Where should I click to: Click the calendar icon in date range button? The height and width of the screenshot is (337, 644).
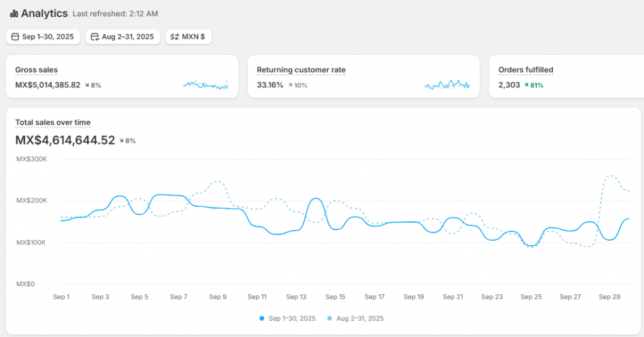click(15, 36)
